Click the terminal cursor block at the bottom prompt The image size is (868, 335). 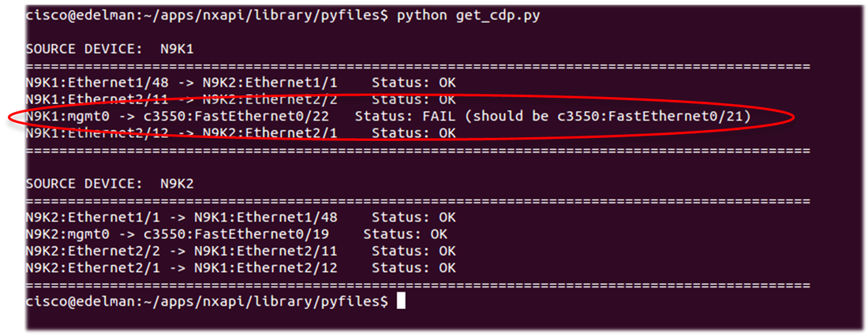(401, 301)
